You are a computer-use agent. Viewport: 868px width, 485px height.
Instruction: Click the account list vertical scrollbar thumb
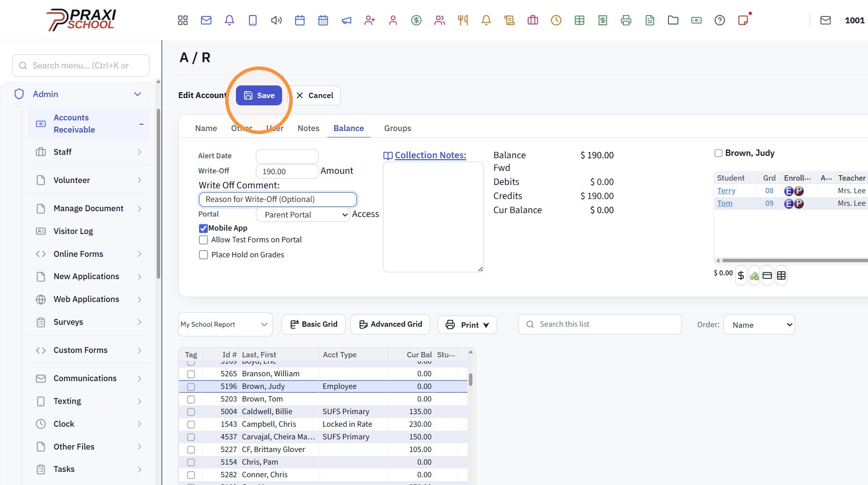tap(470, 380)
